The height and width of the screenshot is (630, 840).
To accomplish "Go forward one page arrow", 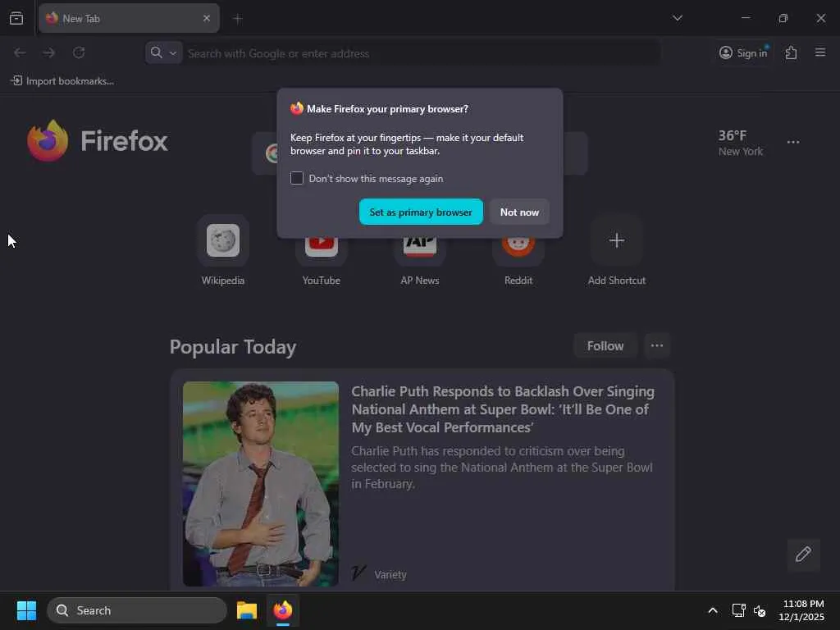I will [48, 52].
